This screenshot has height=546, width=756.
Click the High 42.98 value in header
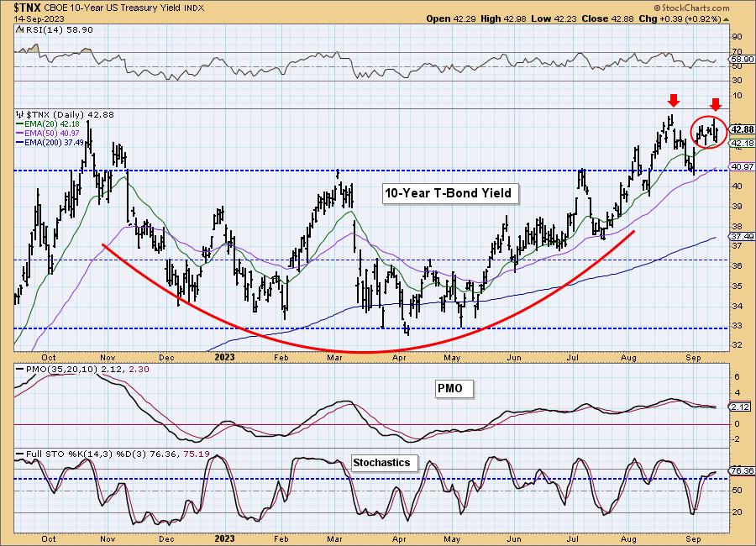[503, 19]
